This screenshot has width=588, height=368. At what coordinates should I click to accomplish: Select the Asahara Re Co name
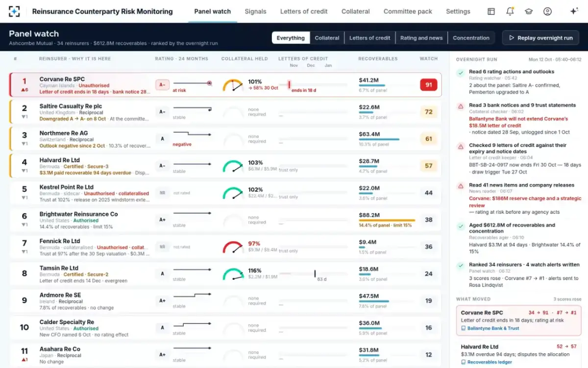60,349
